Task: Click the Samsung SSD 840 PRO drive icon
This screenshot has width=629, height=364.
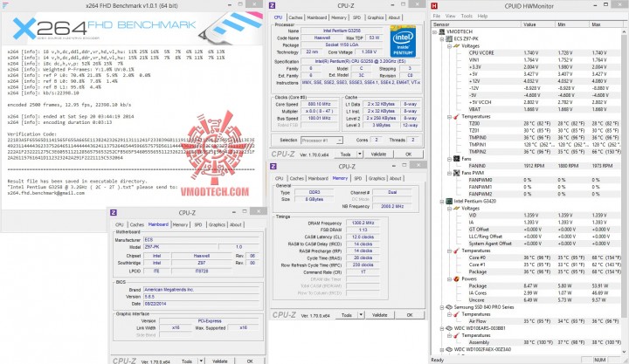Action: tap(449, 307)
